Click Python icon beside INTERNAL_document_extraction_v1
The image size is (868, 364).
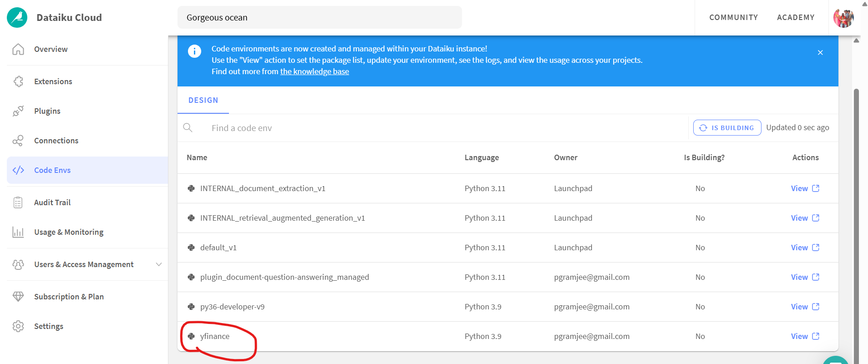(x=191, y=188)
